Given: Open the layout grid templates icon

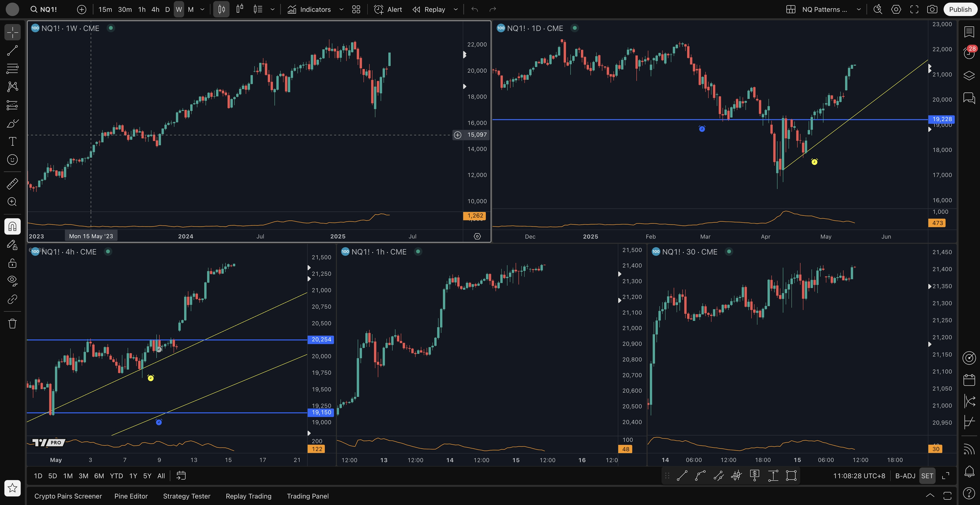Looking at the screenshot, I should (356, 9).
